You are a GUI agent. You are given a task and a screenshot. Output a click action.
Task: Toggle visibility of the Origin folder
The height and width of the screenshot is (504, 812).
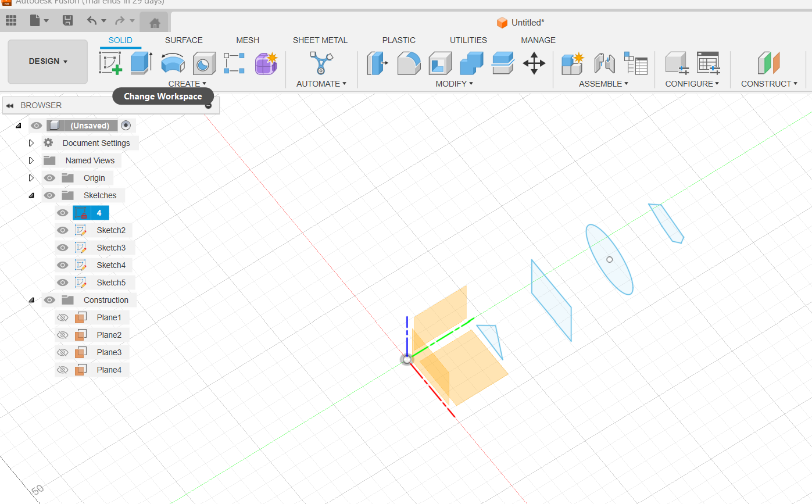(x=50, y=178)
